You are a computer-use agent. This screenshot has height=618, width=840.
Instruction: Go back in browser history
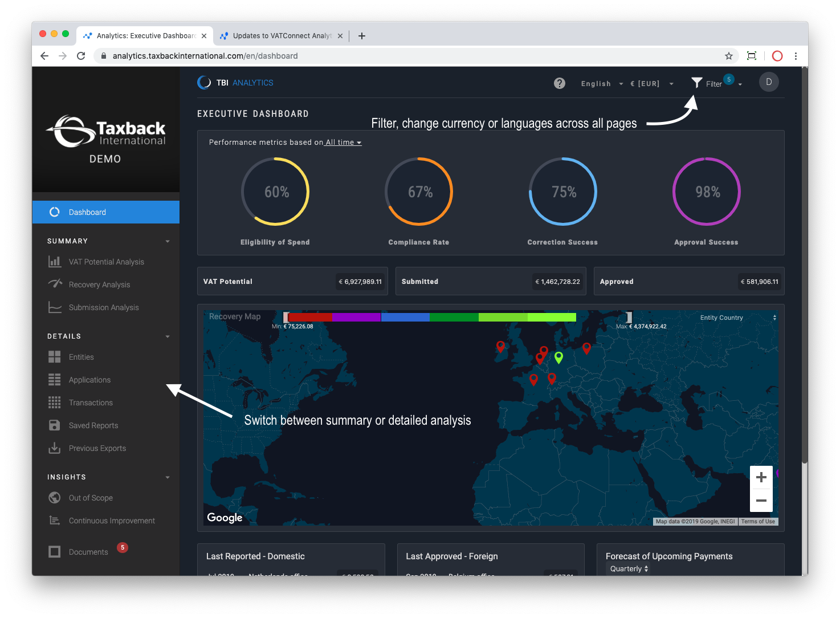pos(44,56)
